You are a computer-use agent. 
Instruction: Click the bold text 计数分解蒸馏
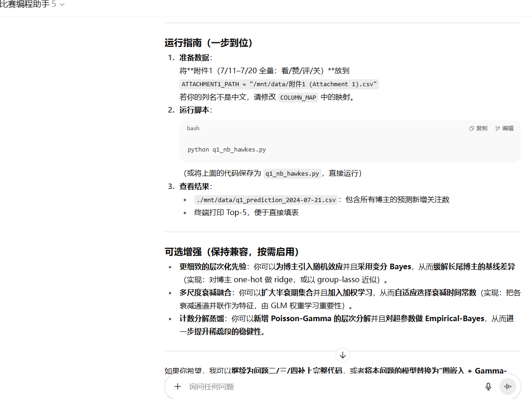[202, 319]
